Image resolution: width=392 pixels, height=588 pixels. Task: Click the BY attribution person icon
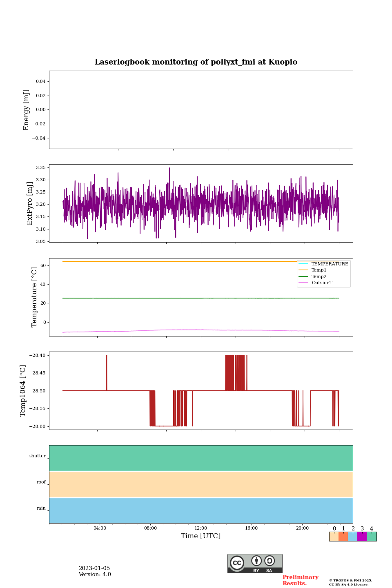(256, 561)
